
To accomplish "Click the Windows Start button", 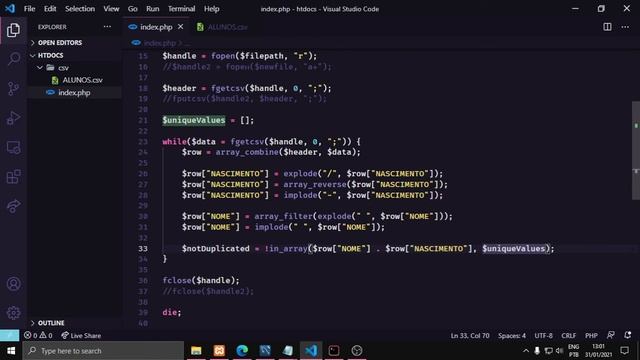I will click(x=11, y=351).
